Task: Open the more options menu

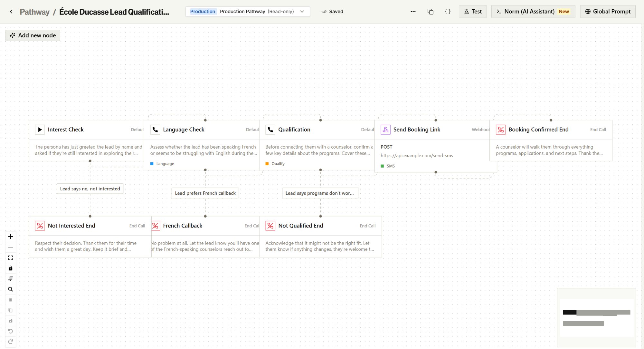Action: (413, 11)
